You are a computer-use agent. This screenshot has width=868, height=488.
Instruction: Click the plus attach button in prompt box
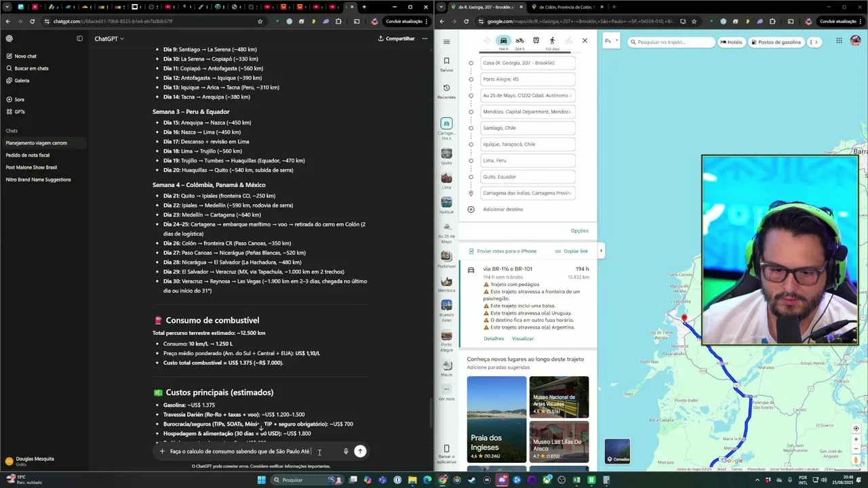162,451
